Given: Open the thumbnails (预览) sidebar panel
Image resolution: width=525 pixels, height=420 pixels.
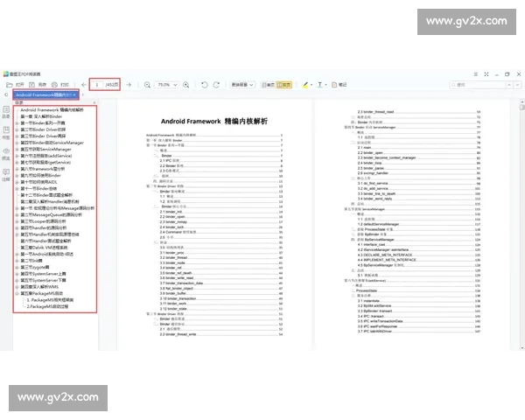Looking at the screenshot, I should (x=5, y=154).
